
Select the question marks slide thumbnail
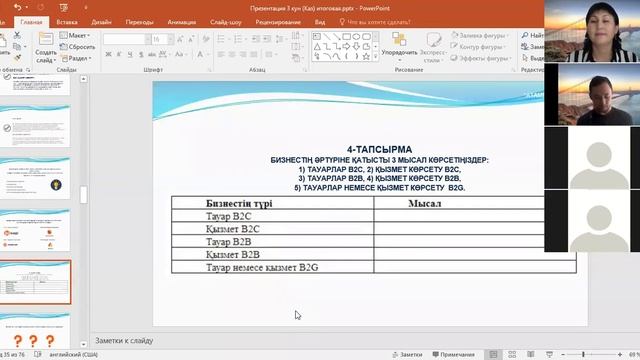35,330
